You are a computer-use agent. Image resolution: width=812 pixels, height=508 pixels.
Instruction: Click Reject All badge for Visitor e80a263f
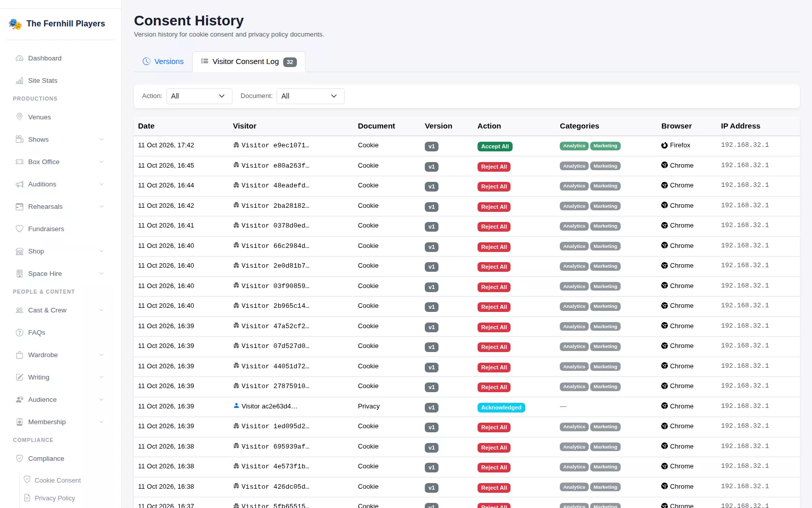tap(494, 167)
